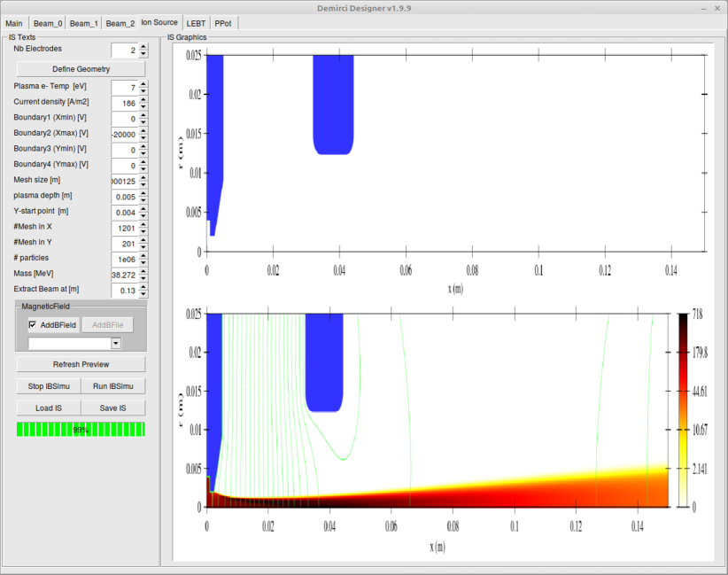Click the Plasma e- Temp field
Viewport: 728px width, 575px height.
click(x=124, y=88)
